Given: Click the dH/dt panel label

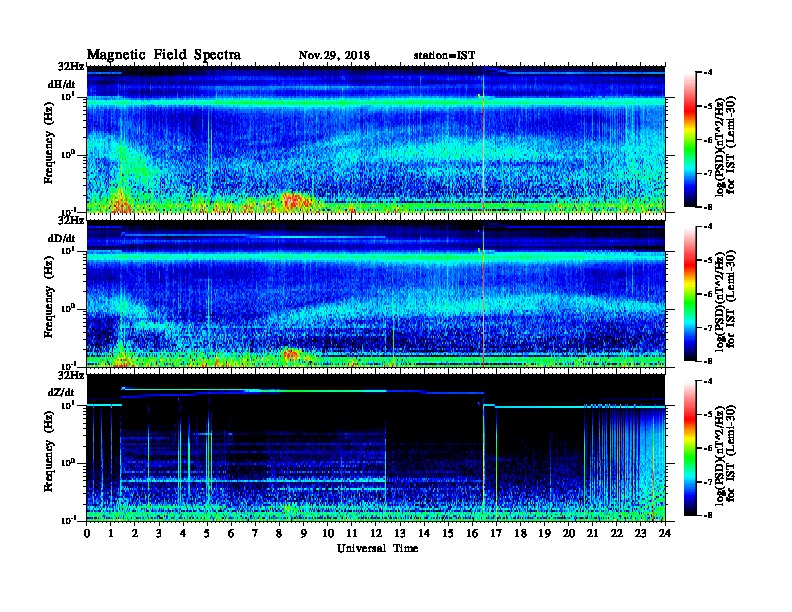Looking at the screenshot, I should (x=62, y=84).
